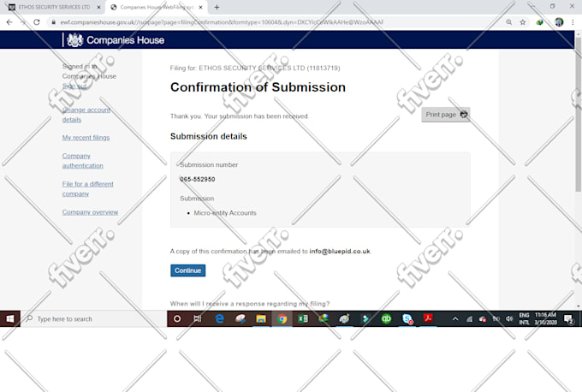Open Excel from the taskbar
Image resolution: width=582 pixels, height=392 pixels.
[x=303, y=319]
